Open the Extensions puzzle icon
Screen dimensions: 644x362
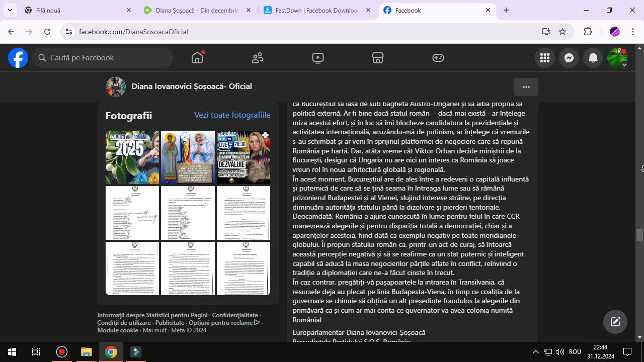pos(588,32)
